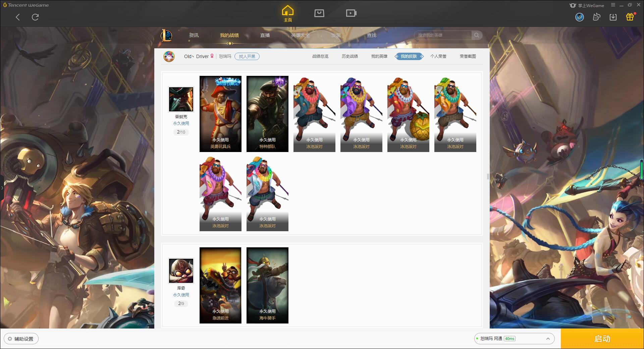Open the hamburger main menu icon
The image size is (644, 349).
[613, 5]
